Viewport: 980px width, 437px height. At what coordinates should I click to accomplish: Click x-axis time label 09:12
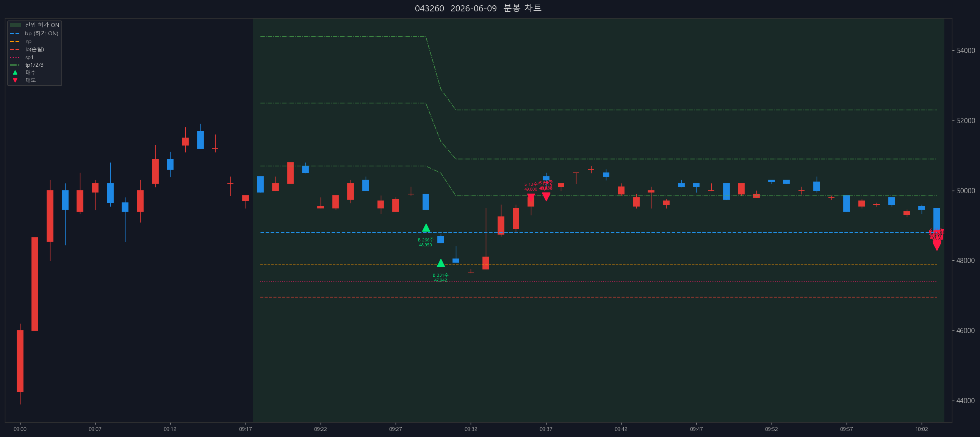point(170,429)
